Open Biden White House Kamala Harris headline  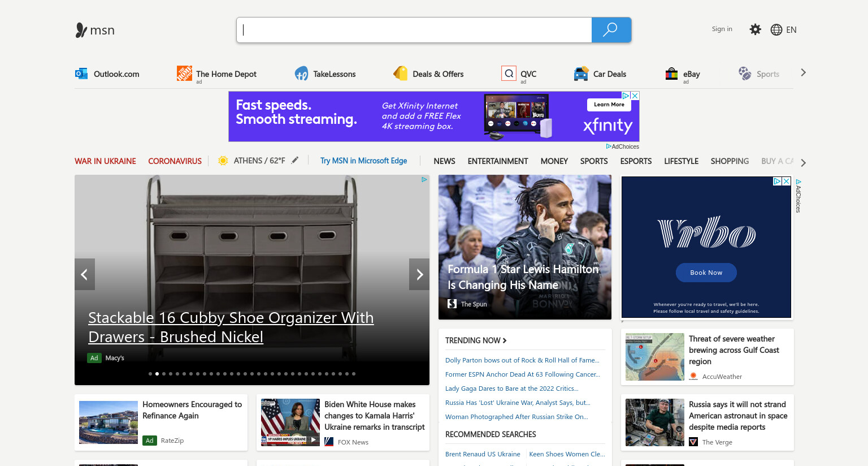375,416
